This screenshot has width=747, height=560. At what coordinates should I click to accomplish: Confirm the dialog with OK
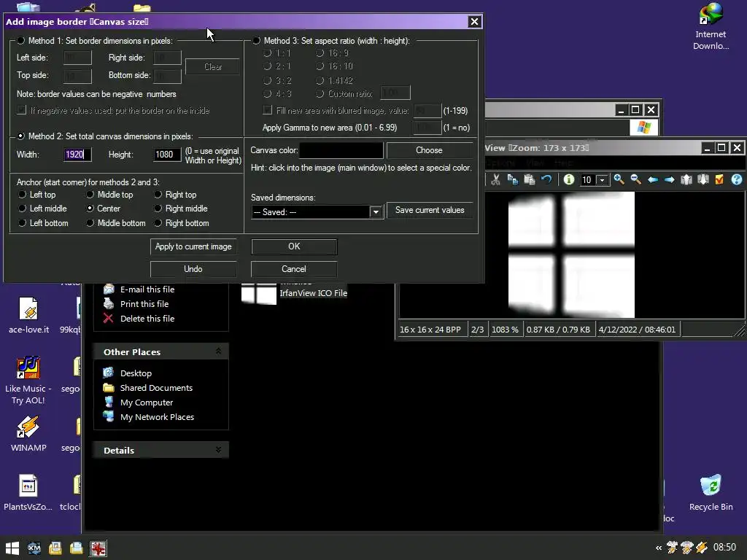[294, 246]
